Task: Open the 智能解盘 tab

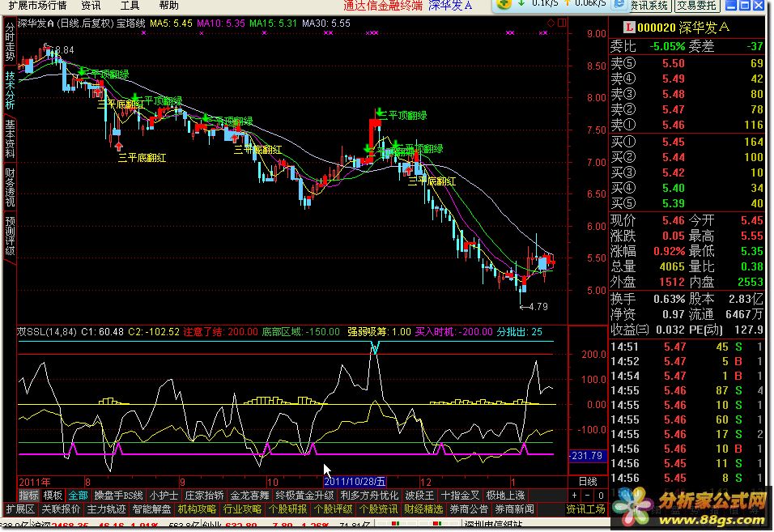Action: tap(151, 509)
